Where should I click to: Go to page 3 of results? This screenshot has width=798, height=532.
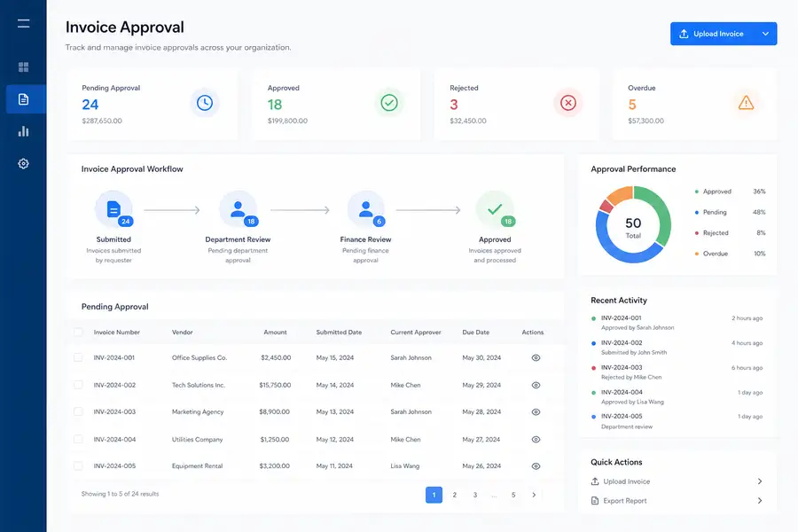(475, 495)
